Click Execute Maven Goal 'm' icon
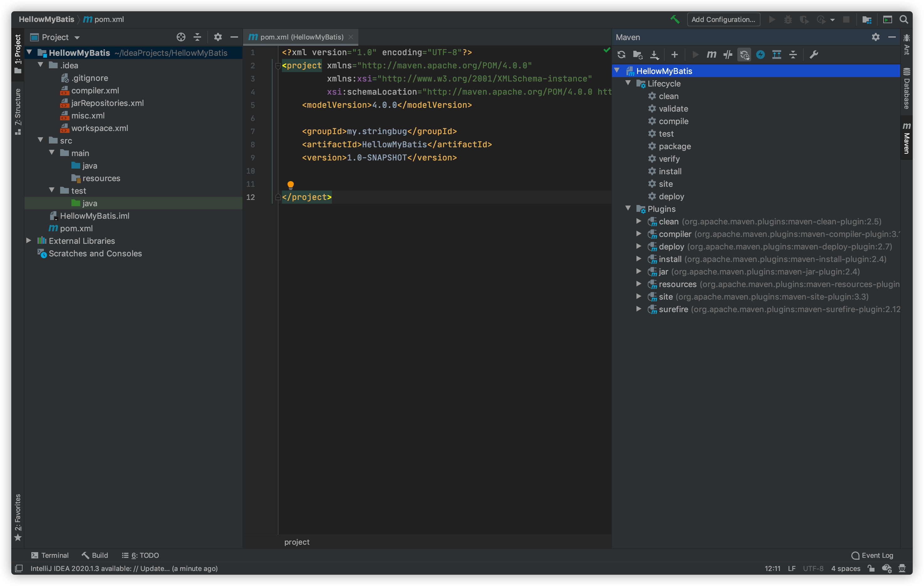Screen dimensions: 924x586 tap(711, 55)
